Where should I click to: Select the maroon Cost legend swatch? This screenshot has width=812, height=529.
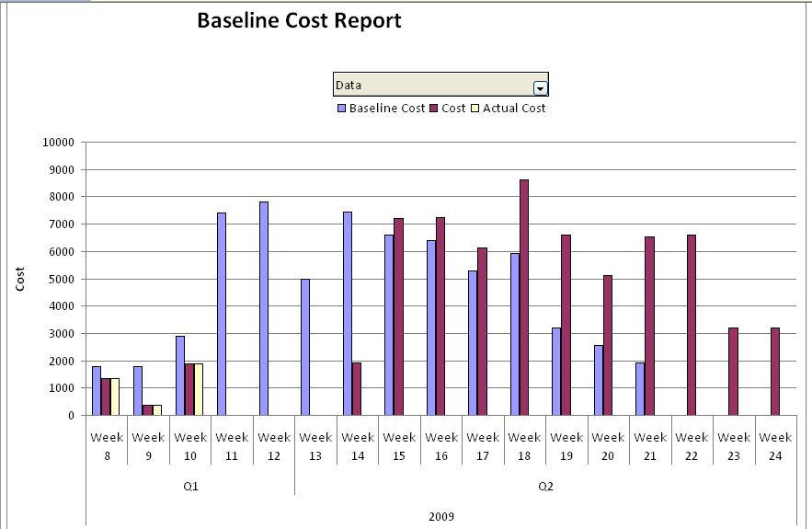click(x=434, y=109)
